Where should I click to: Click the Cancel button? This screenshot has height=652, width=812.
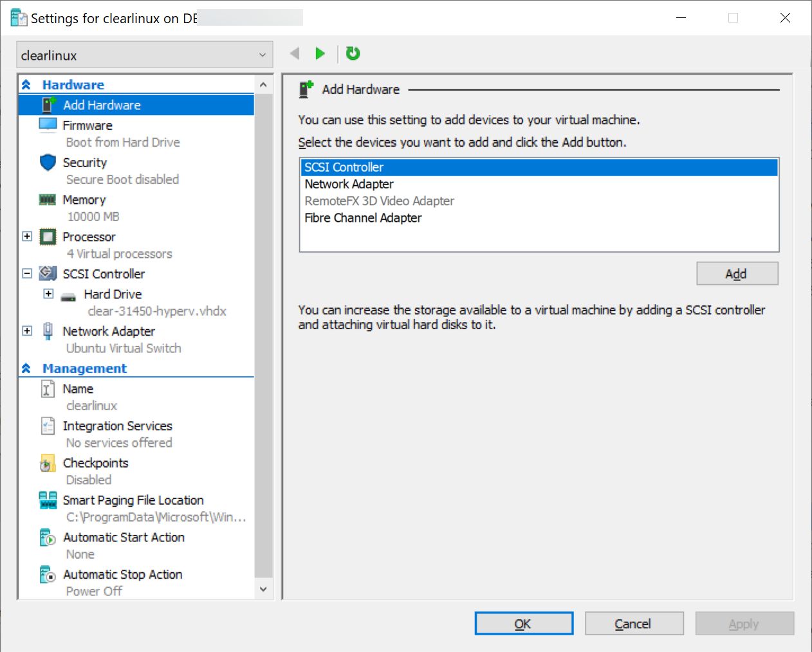(x=634, y=624)
